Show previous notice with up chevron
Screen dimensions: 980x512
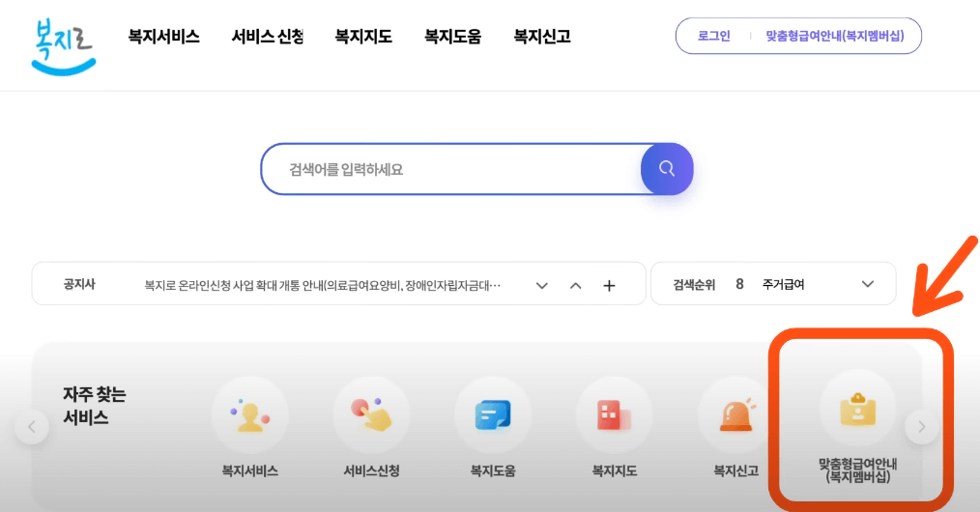pos(576,285)
